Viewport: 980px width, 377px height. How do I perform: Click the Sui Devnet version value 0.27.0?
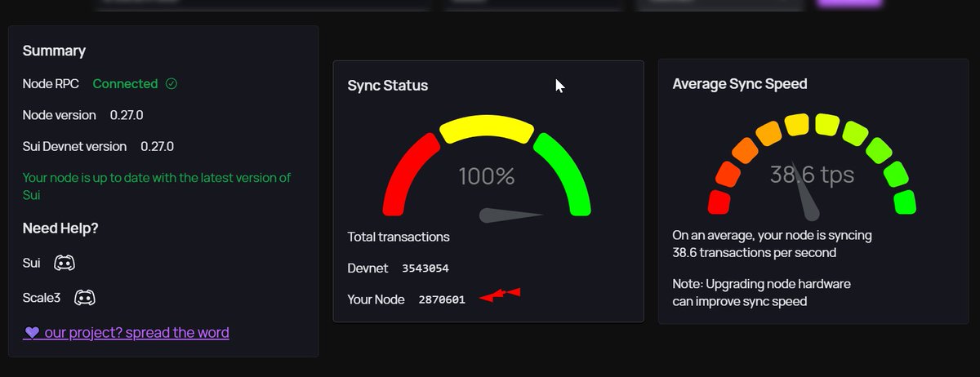tap(157, 146)
